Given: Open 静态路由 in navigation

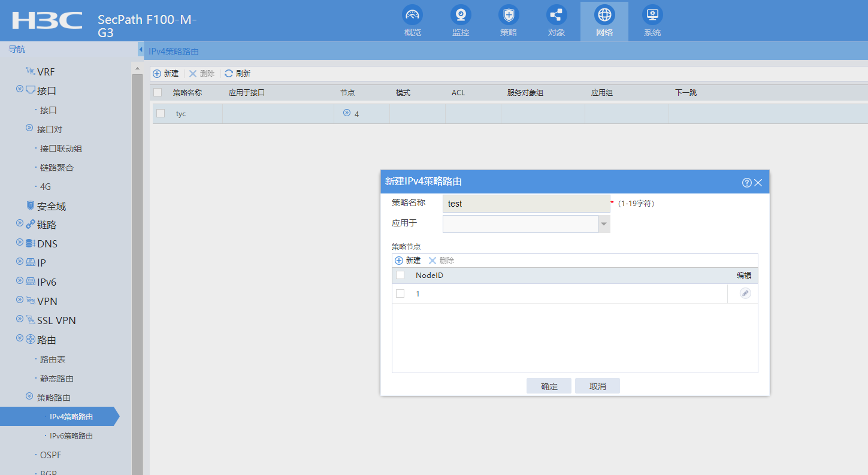Looking at the screenshot, I should click(57, 379).
